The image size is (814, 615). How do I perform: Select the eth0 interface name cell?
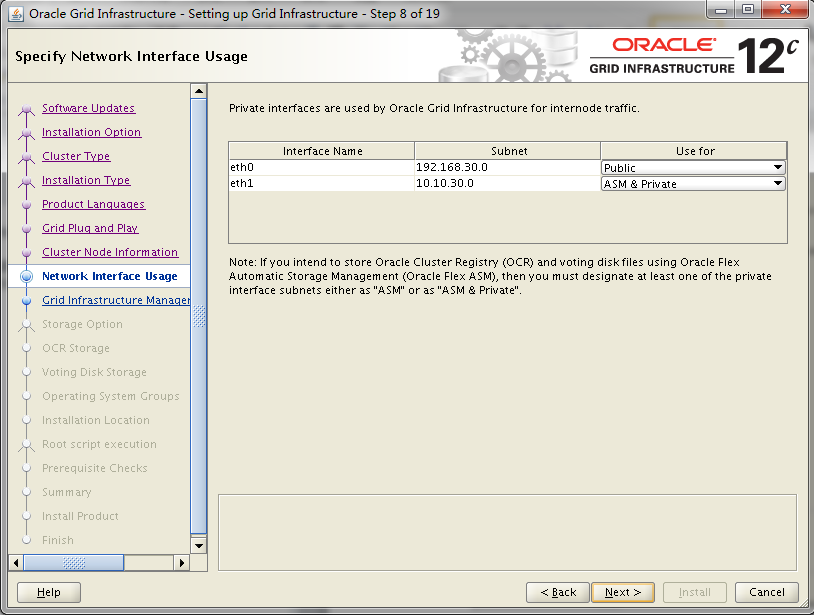321,167
